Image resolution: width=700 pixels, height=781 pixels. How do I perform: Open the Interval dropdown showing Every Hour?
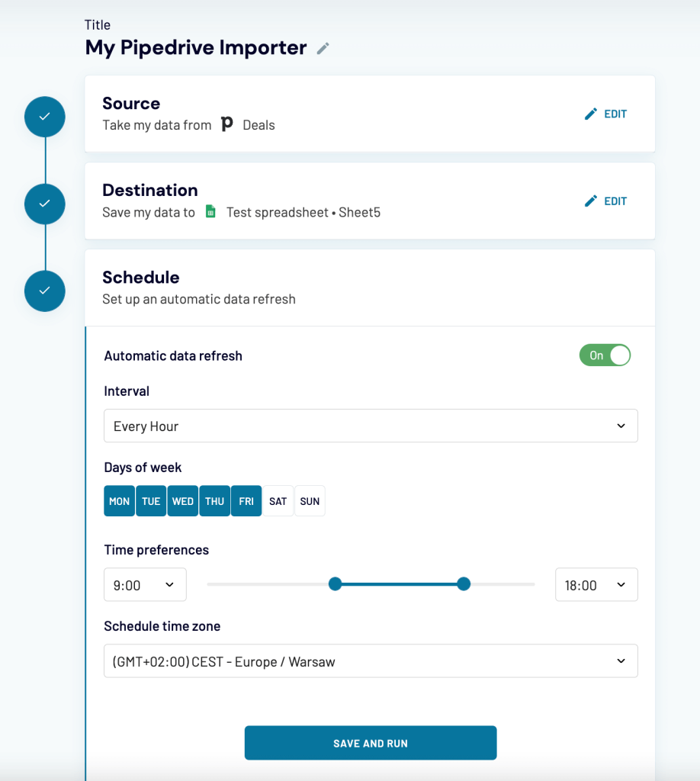(371, 426)
